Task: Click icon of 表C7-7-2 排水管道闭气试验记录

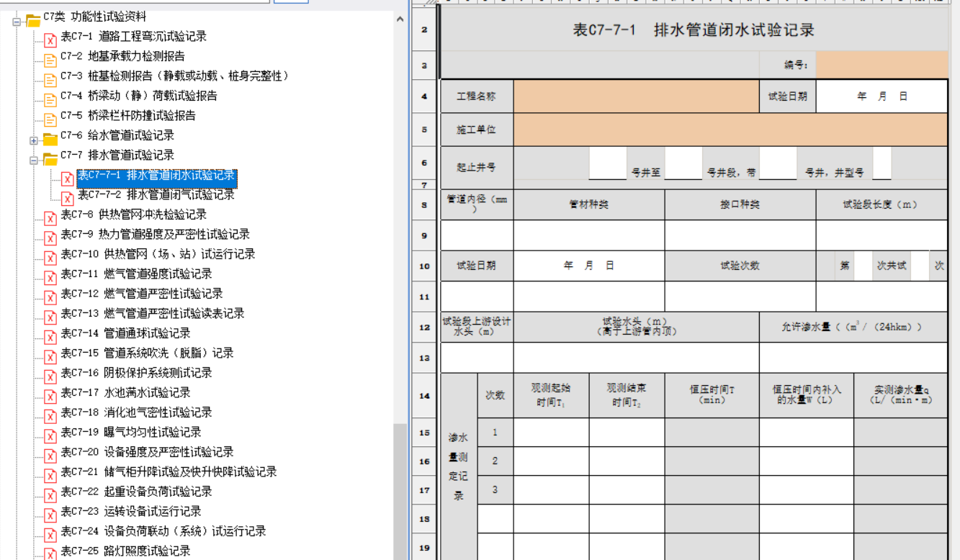Action: click(x=68, y=198)
